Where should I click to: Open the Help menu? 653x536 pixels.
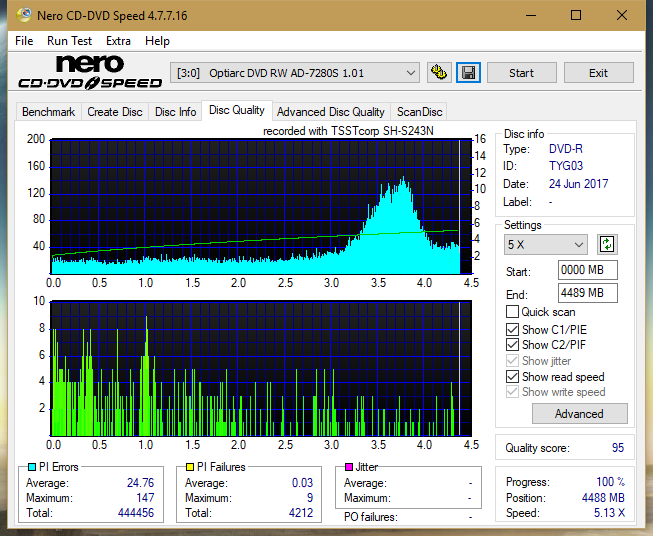(x=157, y=41)
